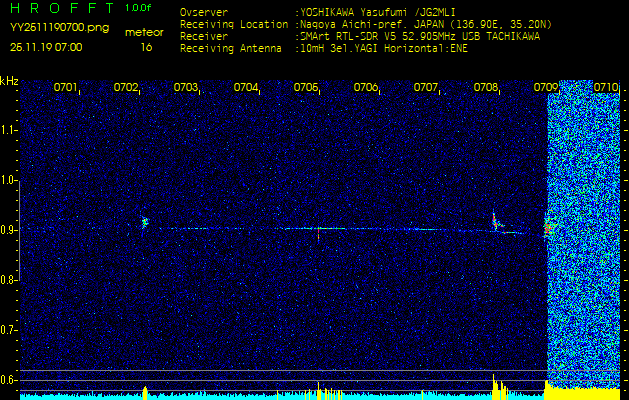
Task: Click the 0.9 frequency axis label
Action: 9,230
